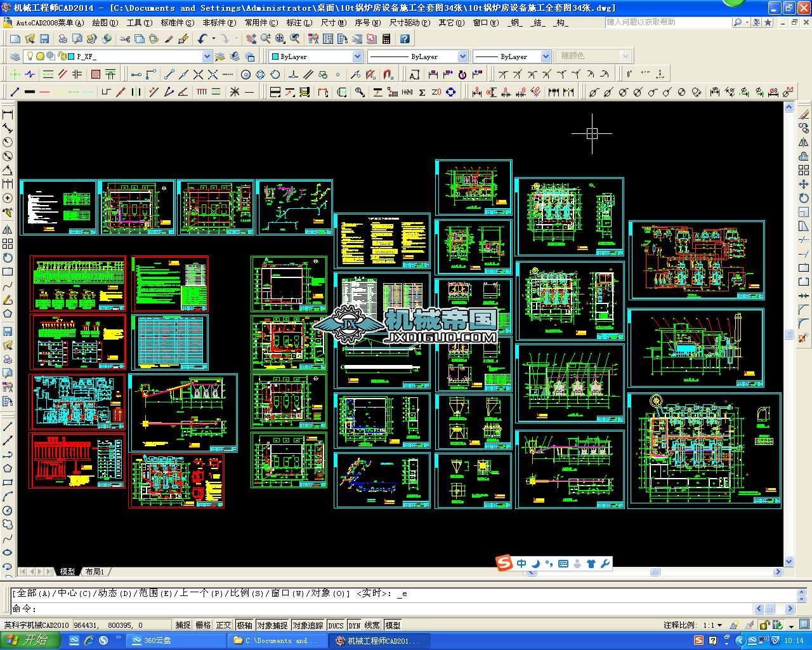Screen dimensions: 812x650
Task: Click the thick black line style icon
Action: [30, 92]
